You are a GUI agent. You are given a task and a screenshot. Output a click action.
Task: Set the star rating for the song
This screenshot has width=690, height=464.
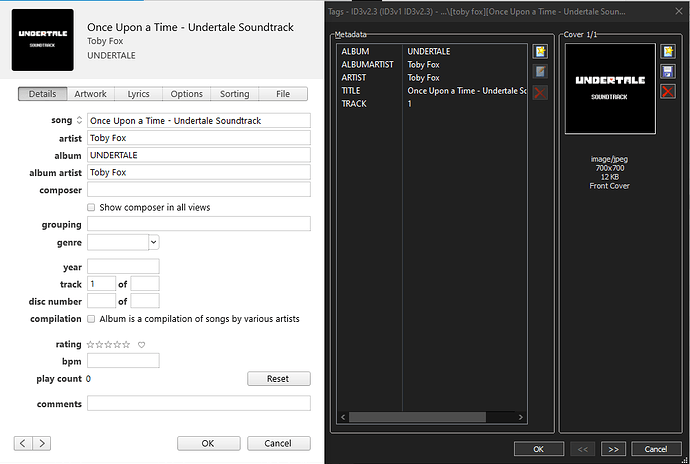(x=108, y=345)
